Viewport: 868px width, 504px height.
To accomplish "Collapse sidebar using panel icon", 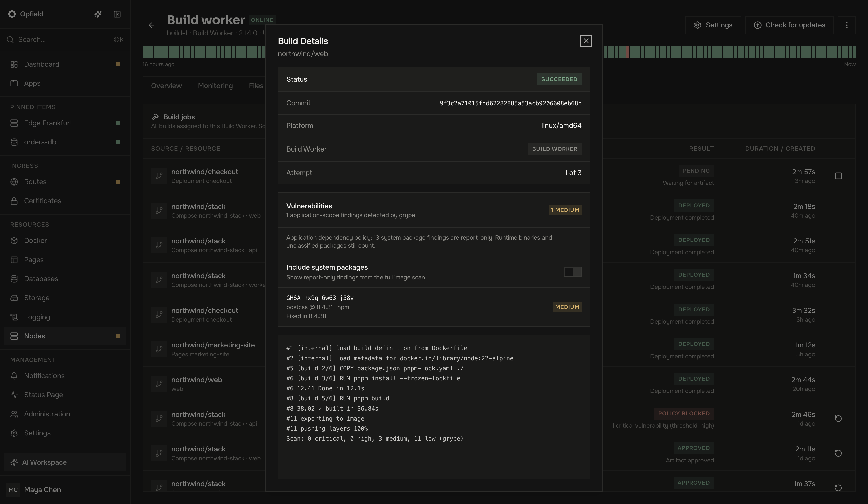I will [117, 14].
